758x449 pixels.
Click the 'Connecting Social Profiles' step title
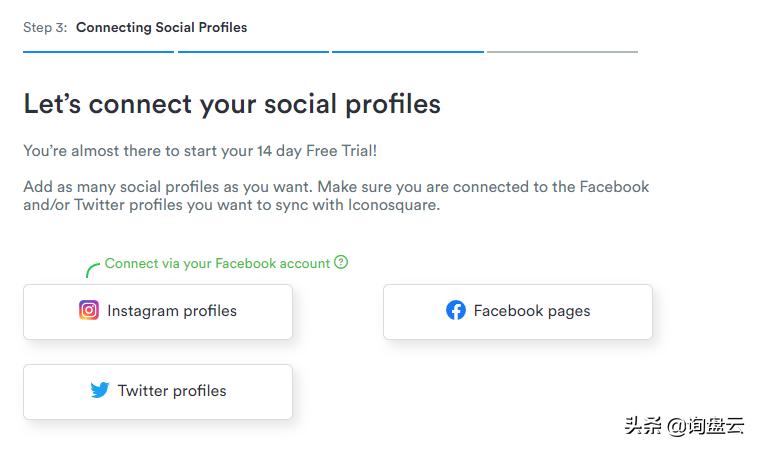pos(161,28)
